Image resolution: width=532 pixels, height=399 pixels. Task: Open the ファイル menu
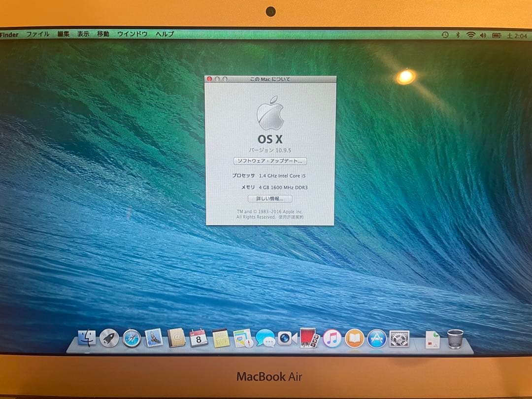tap(37, 34)
